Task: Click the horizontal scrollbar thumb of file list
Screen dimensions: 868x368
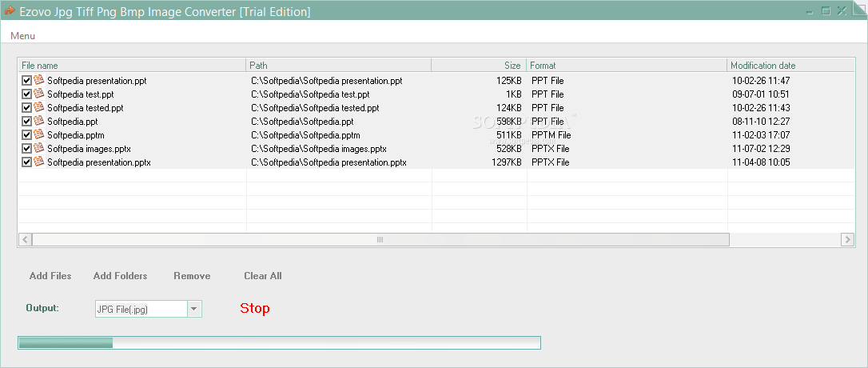Action: pyautogui.click(x=381, y=239)
